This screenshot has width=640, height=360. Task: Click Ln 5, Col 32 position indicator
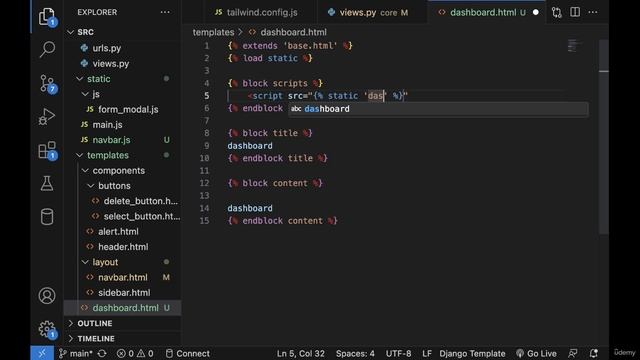(x=301, y=353)
